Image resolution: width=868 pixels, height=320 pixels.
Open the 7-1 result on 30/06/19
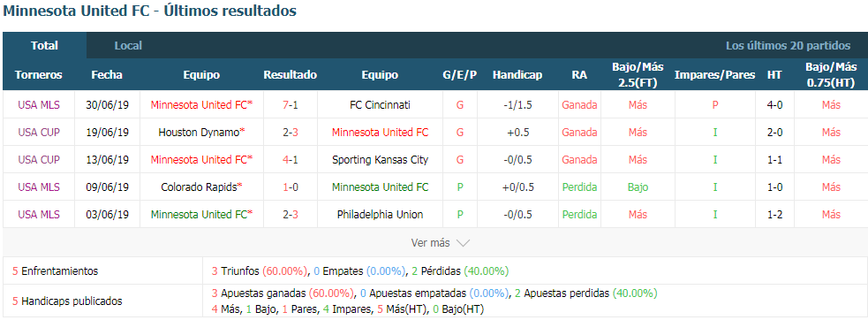pos(291,105)
